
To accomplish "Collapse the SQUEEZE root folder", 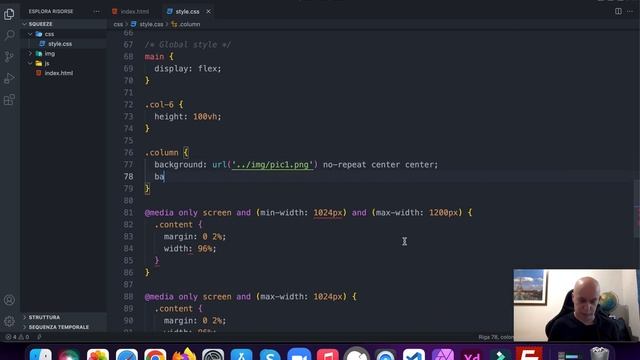I will pyautogui.click(x=25, y=24).
